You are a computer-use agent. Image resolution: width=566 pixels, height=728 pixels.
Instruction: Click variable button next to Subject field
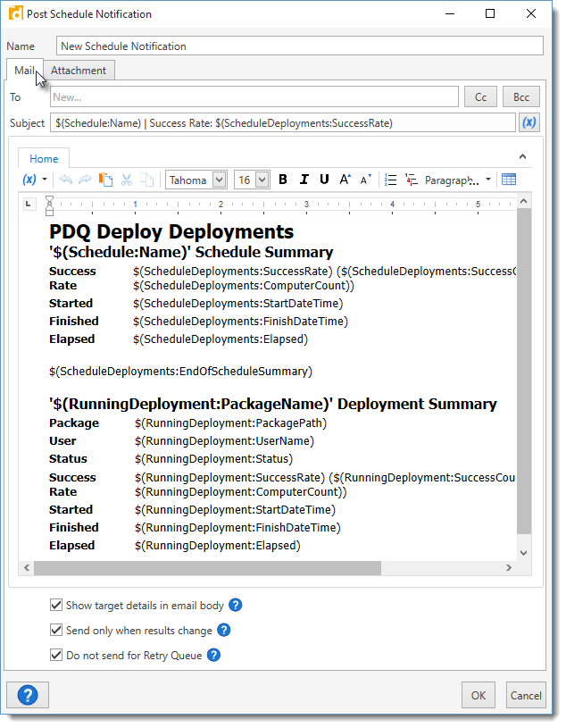click(x=529, y=122)
